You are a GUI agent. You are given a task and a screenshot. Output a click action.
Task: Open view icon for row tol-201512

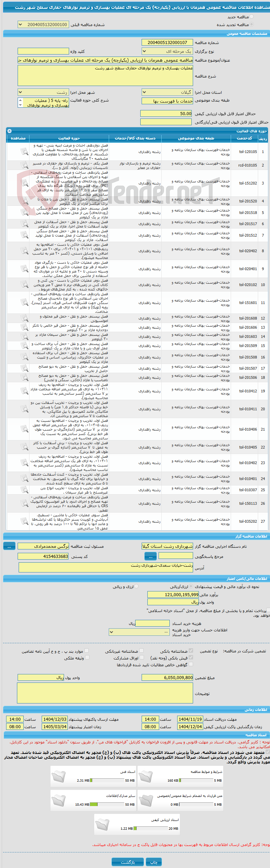click(x=24, y=235)
